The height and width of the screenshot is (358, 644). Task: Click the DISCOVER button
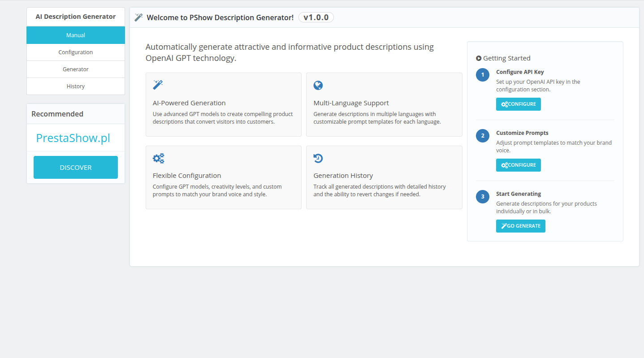click(76, 167)
